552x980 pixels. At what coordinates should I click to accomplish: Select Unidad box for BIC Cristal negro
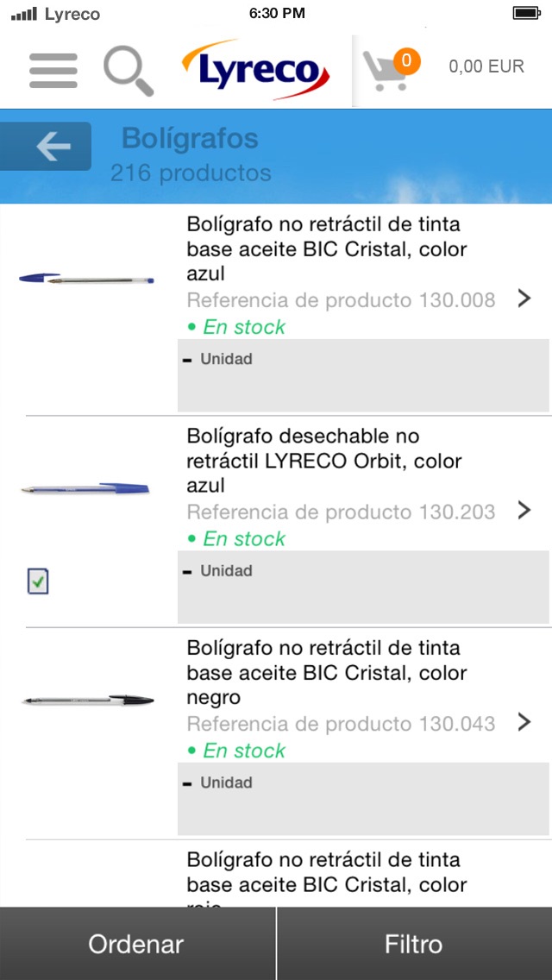[x=362, y=798]
